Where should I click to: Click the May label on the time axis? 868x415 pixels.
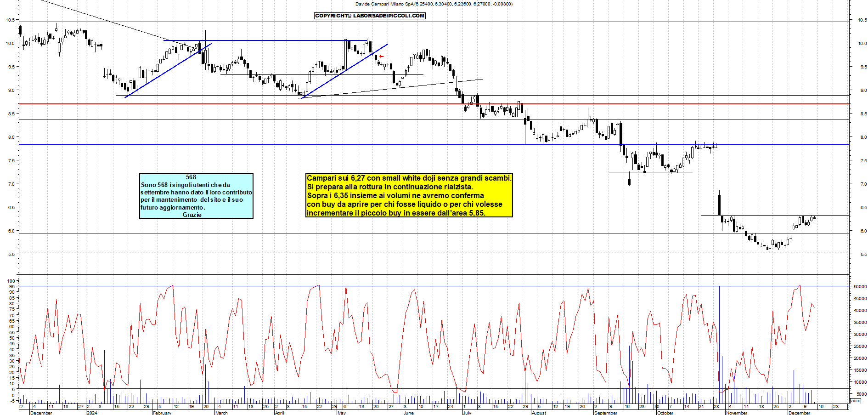pyautogui.click(x=342, y=413)
